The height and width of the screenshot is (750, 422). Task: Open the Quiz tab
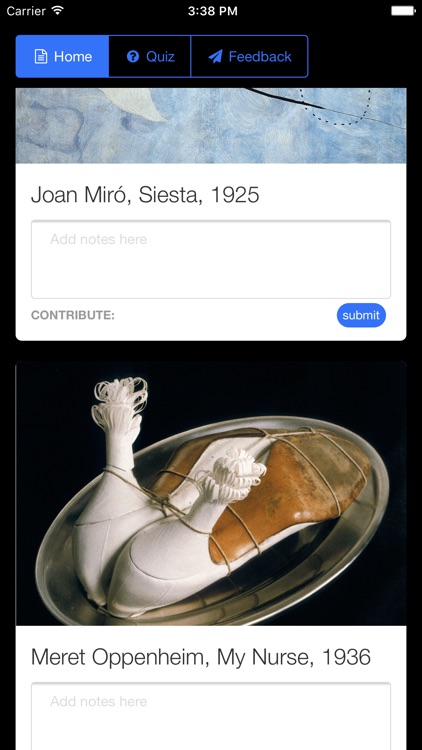150,56
